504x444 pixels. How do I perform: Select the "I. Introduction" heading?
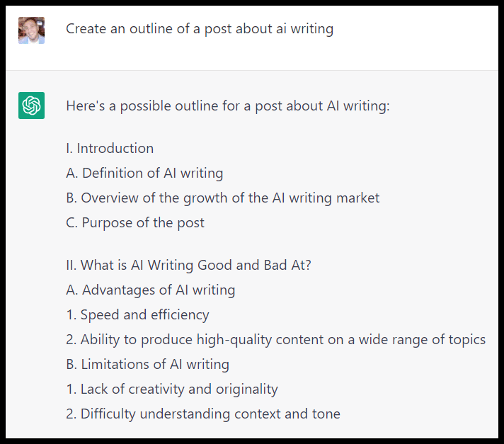pos(110,148)
